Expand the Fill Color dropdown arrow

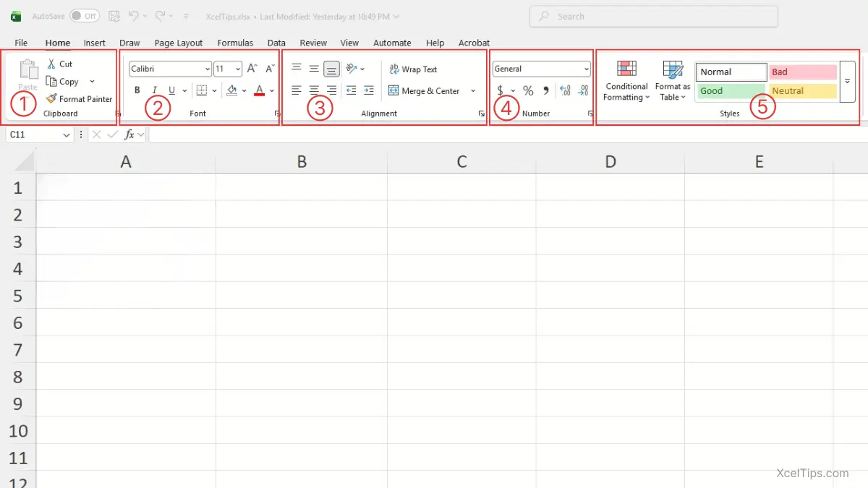tap(244, 90)
